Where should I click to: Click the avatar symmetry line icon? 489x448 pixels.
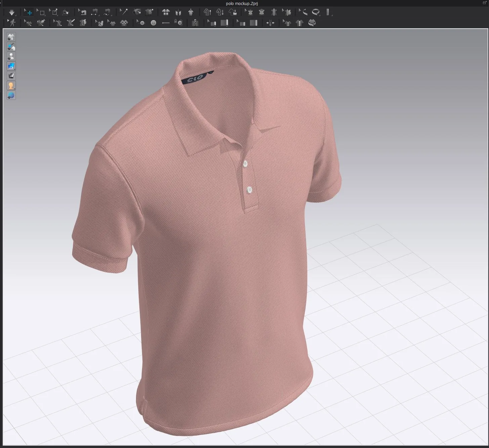[274, 12]
